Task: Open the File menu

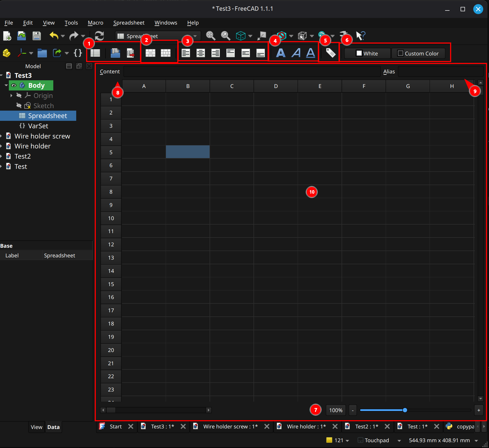Action: pos(9,23)
